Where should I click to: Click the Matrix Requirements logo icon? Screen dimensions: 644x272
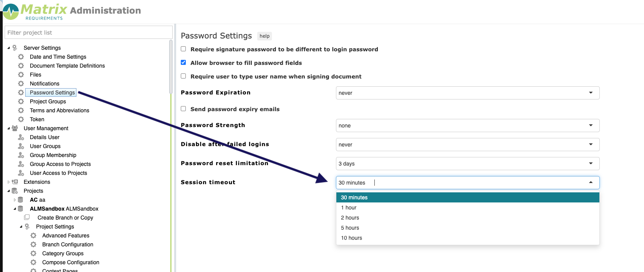[11, 12]
